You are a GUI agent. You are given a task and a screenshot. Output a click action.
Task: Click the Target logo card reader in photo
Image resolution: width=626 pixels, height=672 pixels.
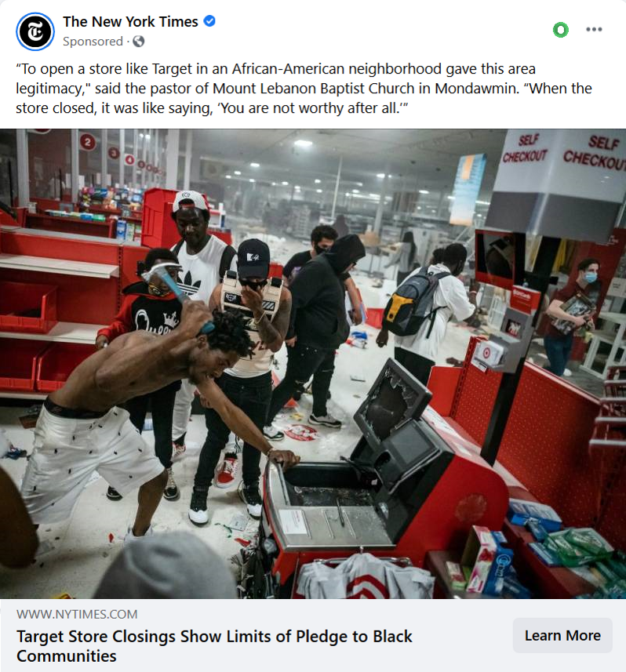(487, 355)
